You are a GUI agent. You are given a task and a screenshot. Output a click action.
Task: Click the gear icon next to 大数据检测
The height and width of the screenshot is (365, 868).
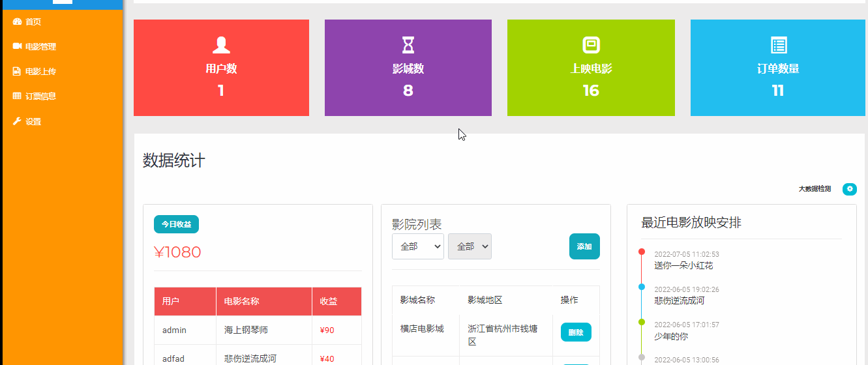(850, 189)
